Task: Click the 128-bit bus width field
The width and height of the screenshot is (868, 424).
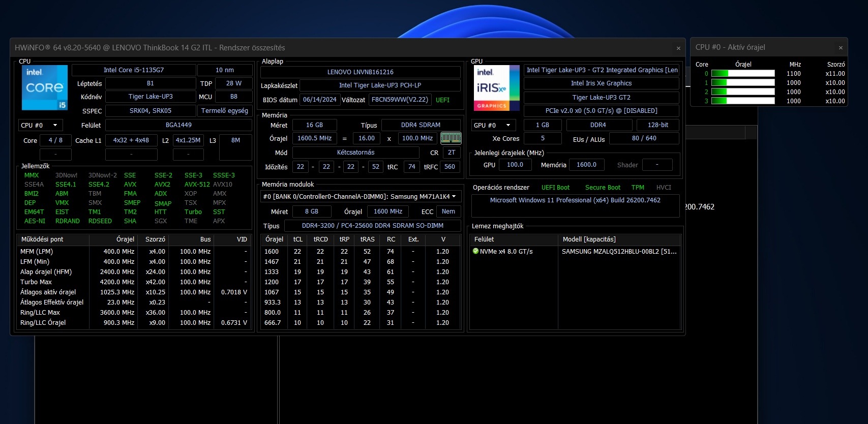Action: pyautogui.click(x=658, y=125)
